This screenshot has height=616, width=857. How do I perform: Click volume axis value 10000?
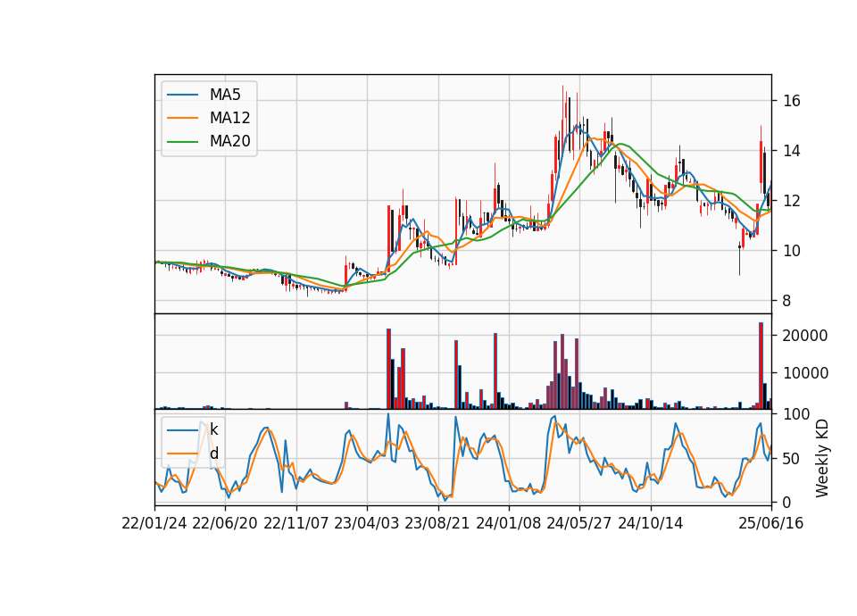pos(805,373)
